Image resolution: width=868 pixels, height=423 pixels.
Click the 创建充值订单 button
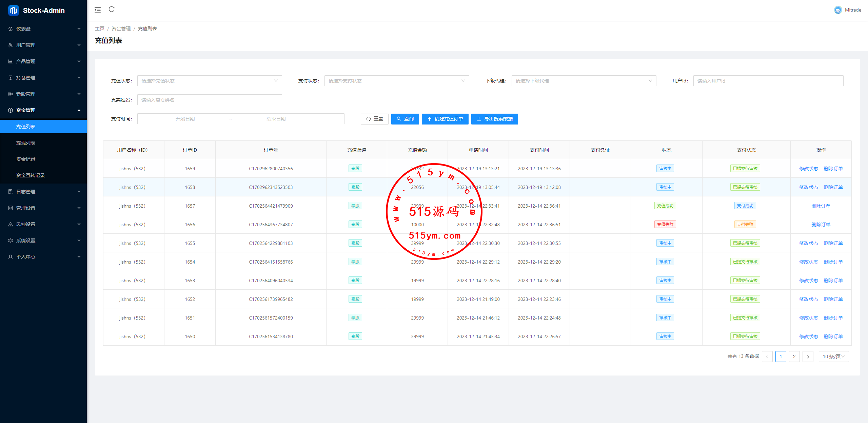click(445, 119)
